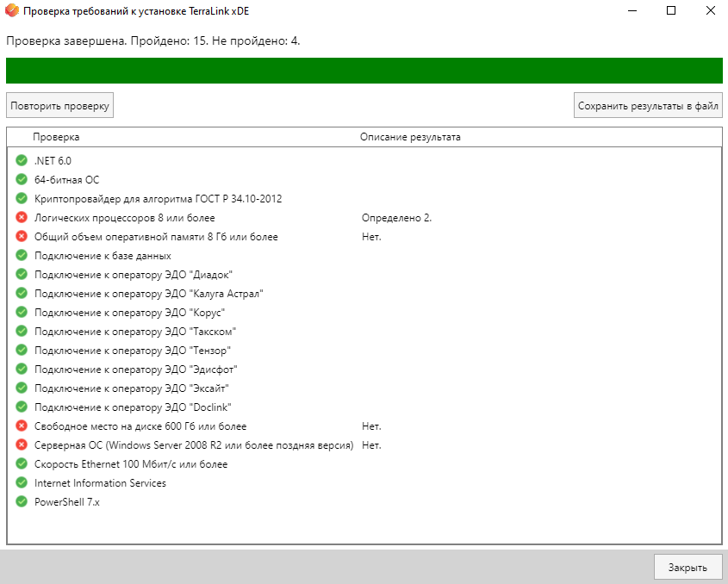The height and width of the screenshot is (584, 728).
Task: Select Логических процессоров 8 или более row
Action: coord(125,218)
